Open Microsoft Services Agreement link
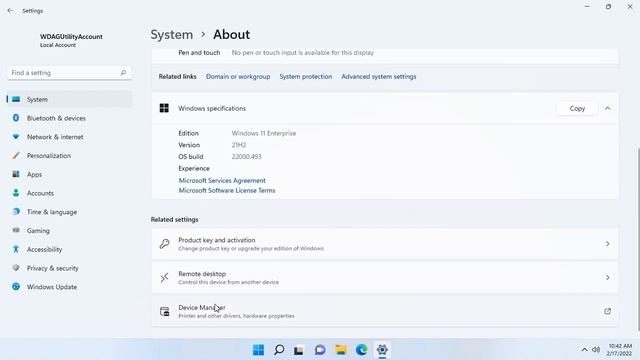This screenshot has height=360, width=640. pos(222,180)
